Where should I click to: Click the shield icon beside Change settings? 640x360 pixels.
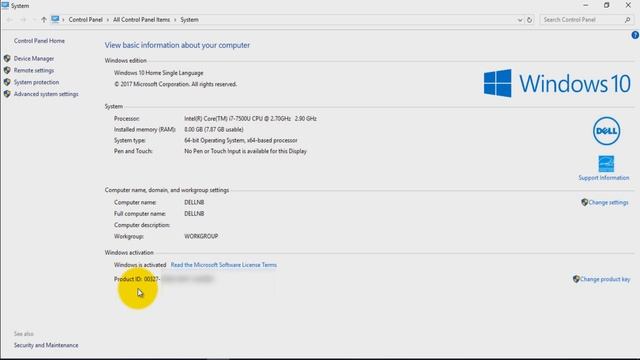coord(584,202)
